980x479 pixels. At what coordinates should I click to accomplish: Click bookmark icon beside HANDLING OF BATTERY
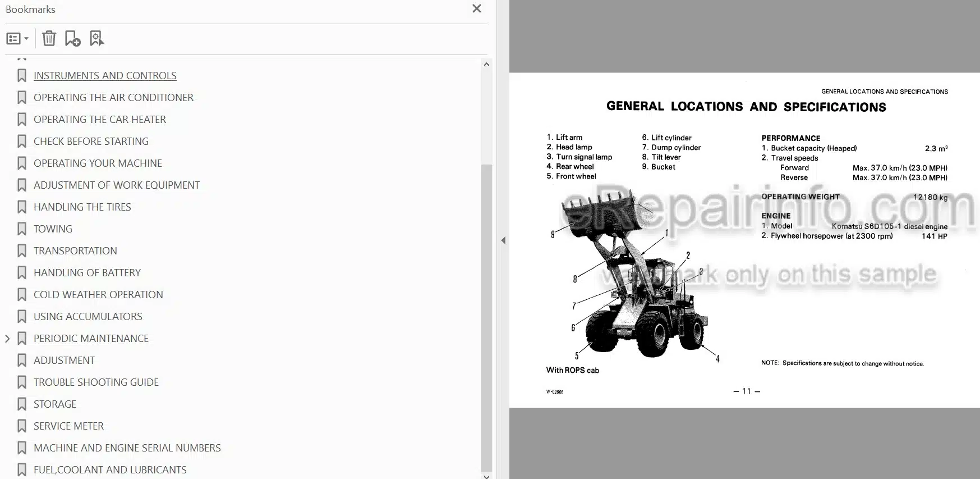point(22,272)
